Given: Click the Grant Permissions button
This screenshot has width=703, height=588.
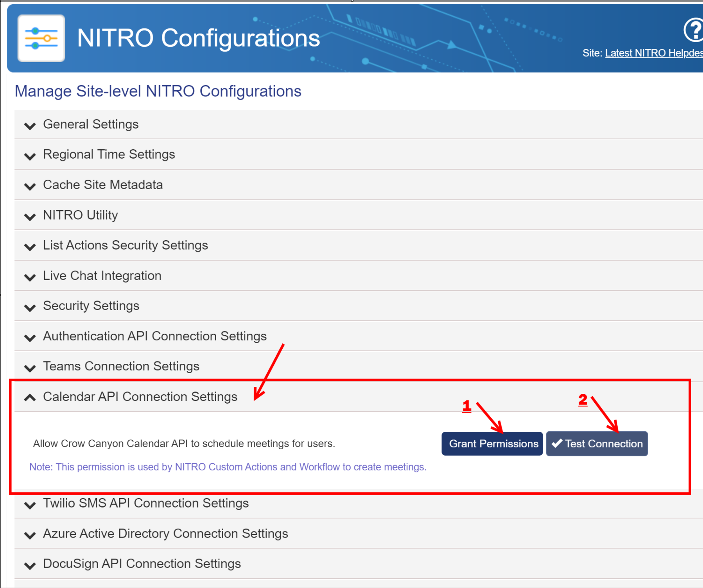Looking at the screenshot, I should coord(492,444).
